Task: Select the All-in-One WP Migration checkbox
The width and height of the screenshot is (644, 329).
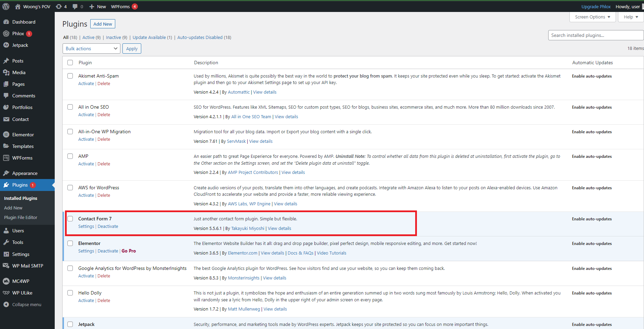Action: point(70,132)
